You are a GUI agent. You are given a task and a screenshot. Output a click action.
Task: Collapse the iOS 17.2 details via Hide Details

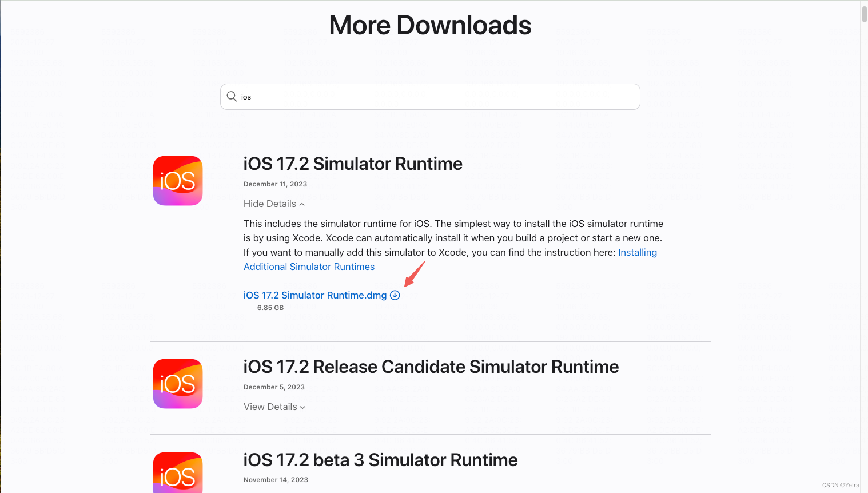(x=269, y=204)
